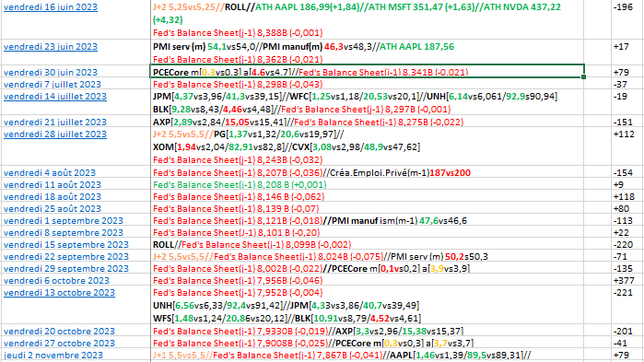The width and height of the screenshot is (644, 362).
Task: Open the vendredi 16 juin 2023 link
Action: click(x=51, y=7)
